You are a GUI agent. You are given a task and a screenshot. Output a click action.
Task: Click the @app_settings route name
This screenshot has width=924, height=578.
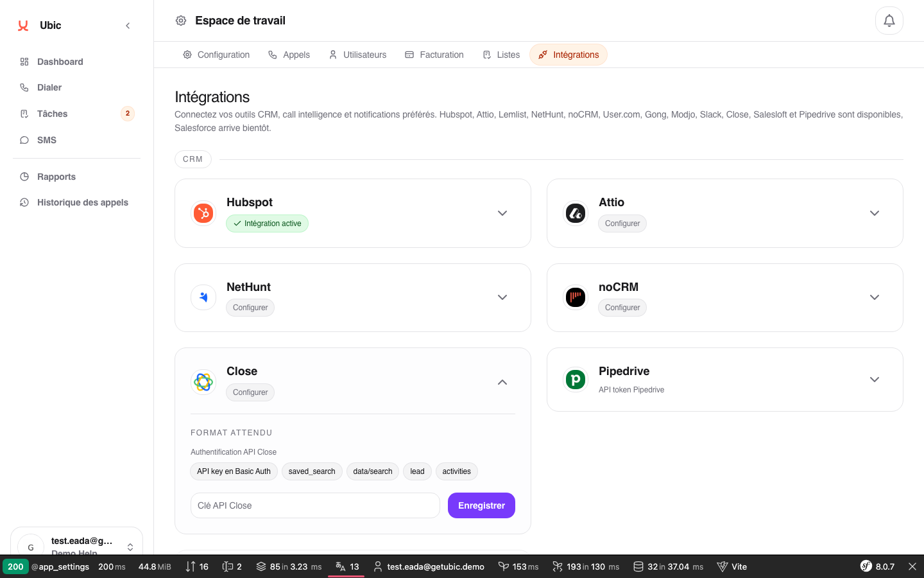coord(60,566)
